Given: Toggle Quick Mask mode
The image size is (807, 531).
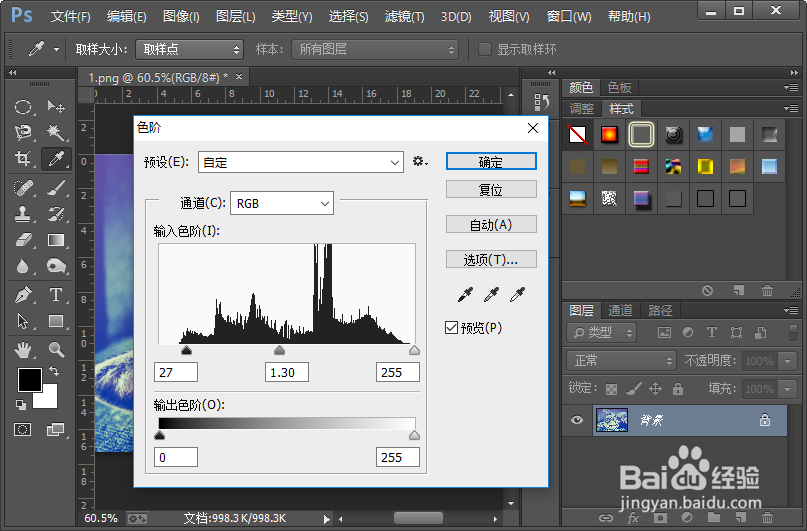Looking at the screenshot, I should 23,429.
